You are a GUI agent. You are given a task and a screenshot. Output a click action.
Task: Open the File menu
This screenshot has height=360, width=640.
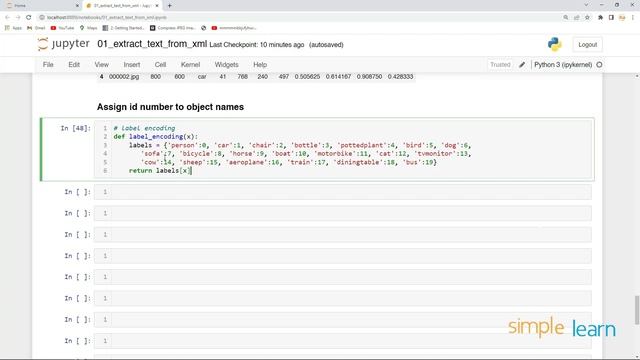click(x=48, y=64)
